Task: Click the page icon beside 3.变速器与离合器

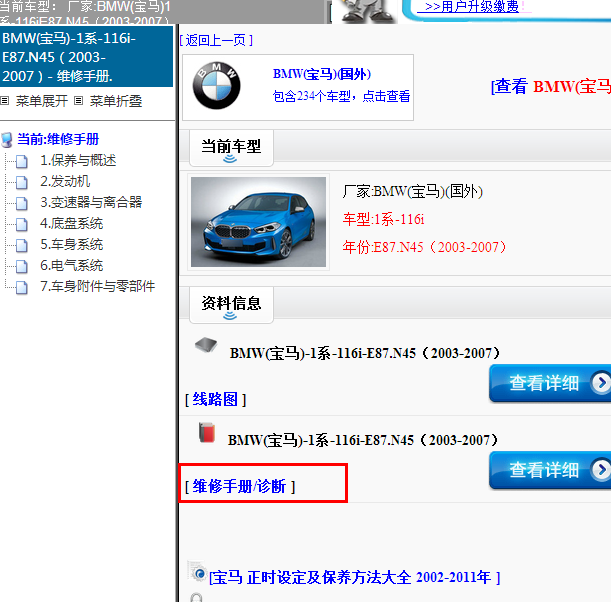Action: pos(21,203)
